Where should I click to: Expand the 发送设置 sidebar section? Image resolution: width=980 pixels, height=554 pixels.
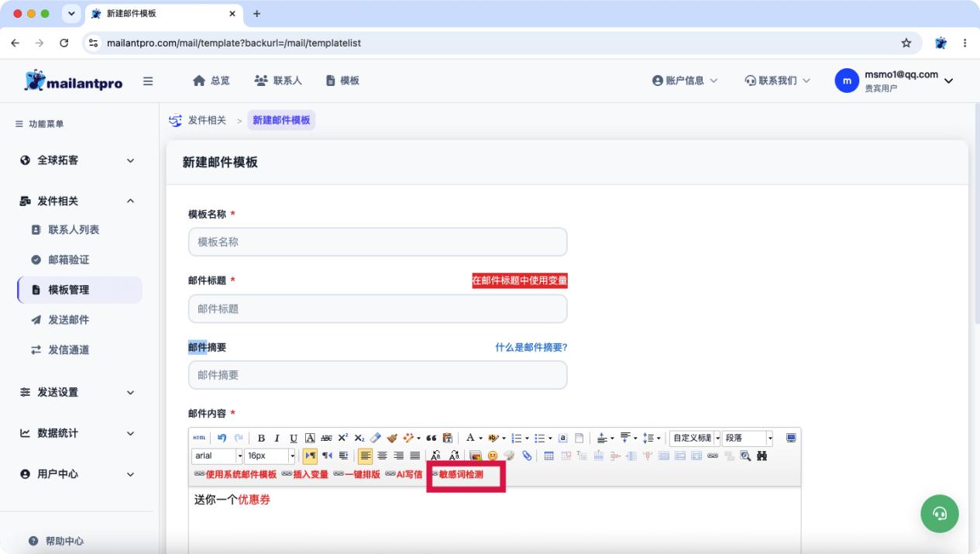click(77, 392)
